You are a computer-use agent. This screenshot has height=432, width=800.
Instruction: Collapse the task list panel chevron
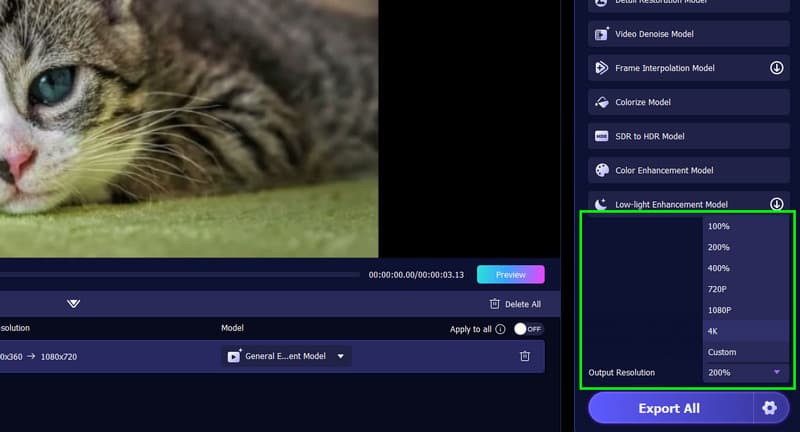(x=73, y=304)
